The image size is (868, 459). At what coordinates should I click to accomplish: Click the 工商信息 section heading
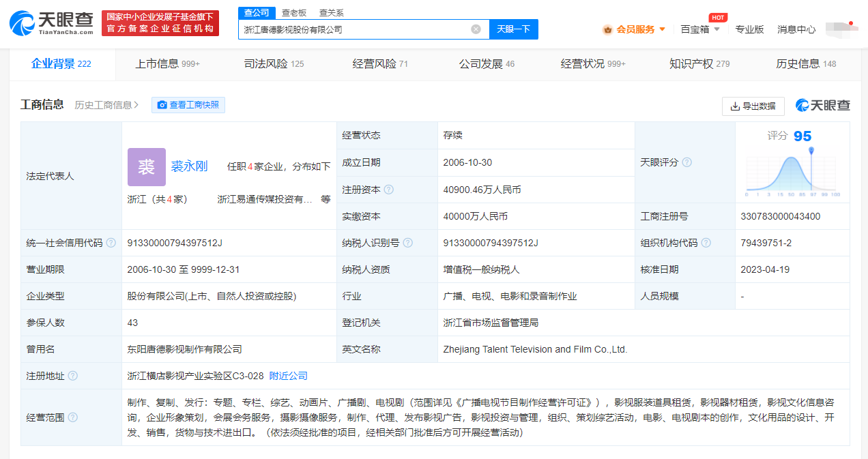tap(42, 104)
